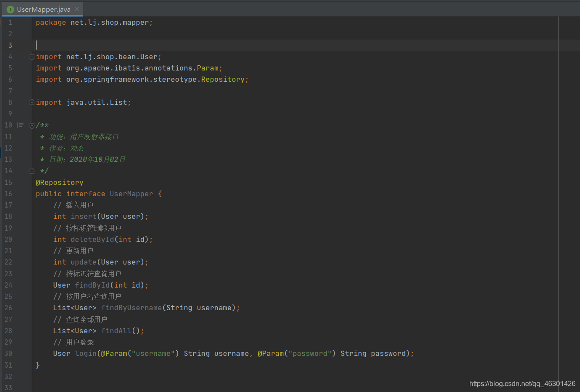The image size is (580, 392).
Task: Select the UserMapper.java editor tab
Action: pos(43,9)
